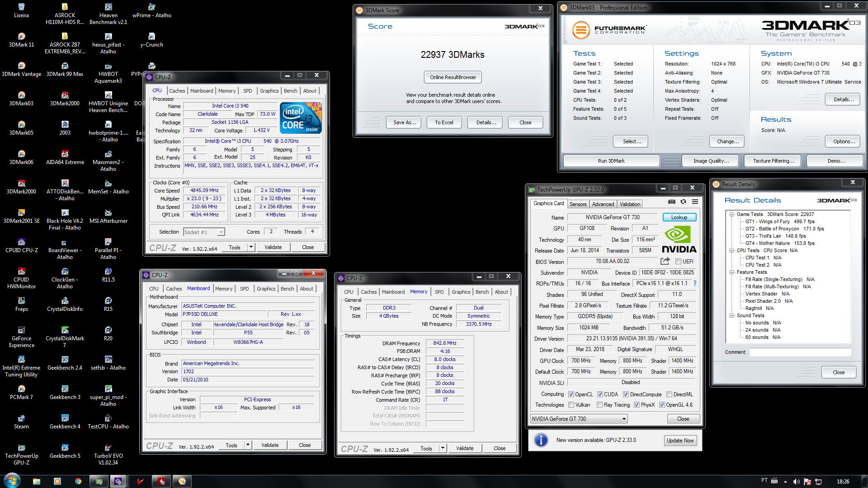
Task: Select GT1 - Wings of Fury result row
Action: click(x=780, y=221)
